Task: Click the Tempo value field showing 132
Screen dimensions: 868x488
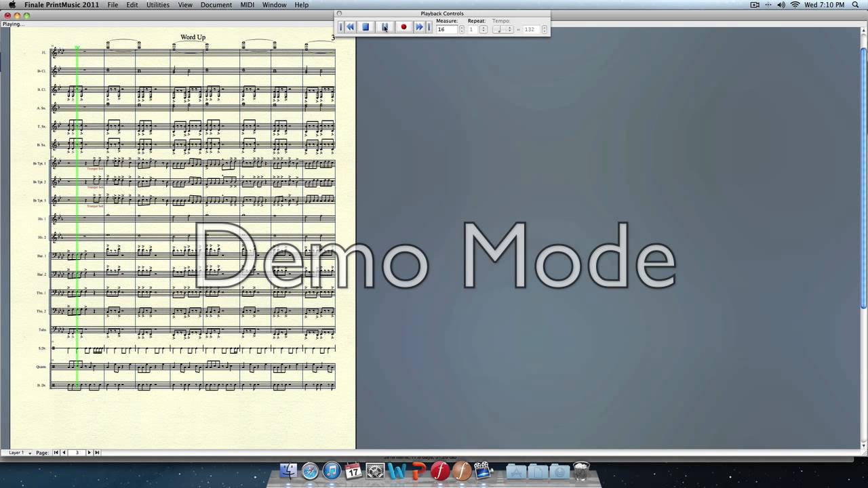Action: (x=530, y=30)
